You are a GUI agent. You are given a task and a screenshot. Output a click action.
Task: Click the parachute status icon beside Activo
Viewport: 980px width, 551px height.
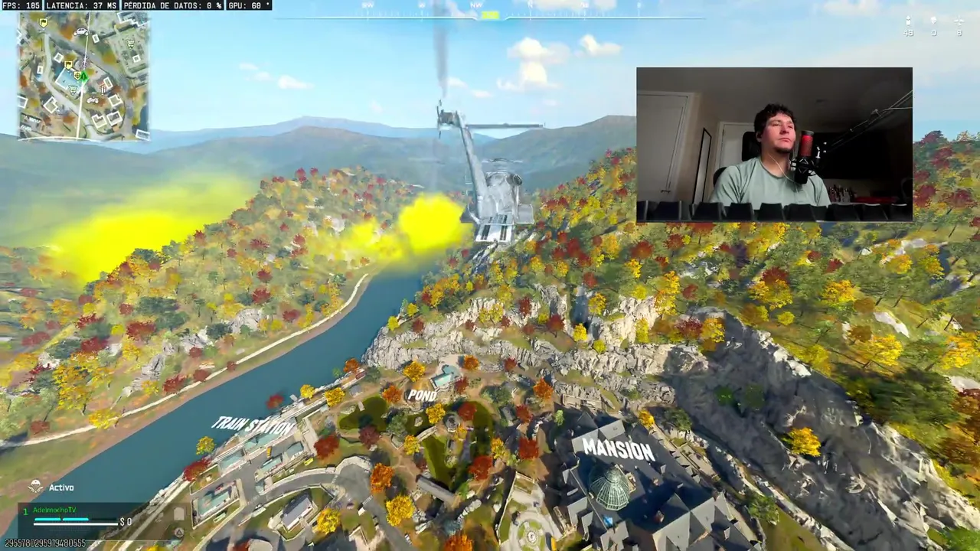[x=36, y=486]
